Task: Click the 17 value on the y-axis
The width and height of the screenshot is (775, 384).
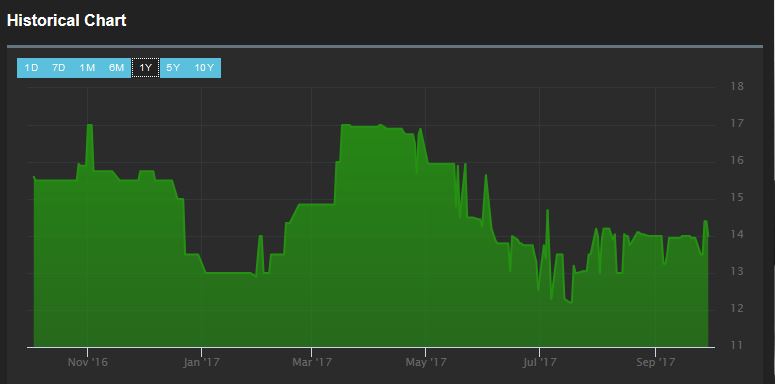Action: pos(737,123)
